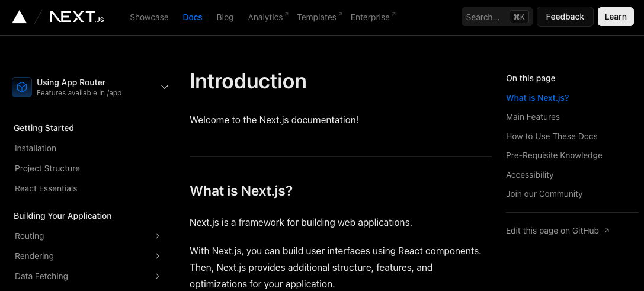This screenshot has width=644, height=291.
Task: Select the Blog nav item
Action: pyautogui.click(x=225, y=17)
